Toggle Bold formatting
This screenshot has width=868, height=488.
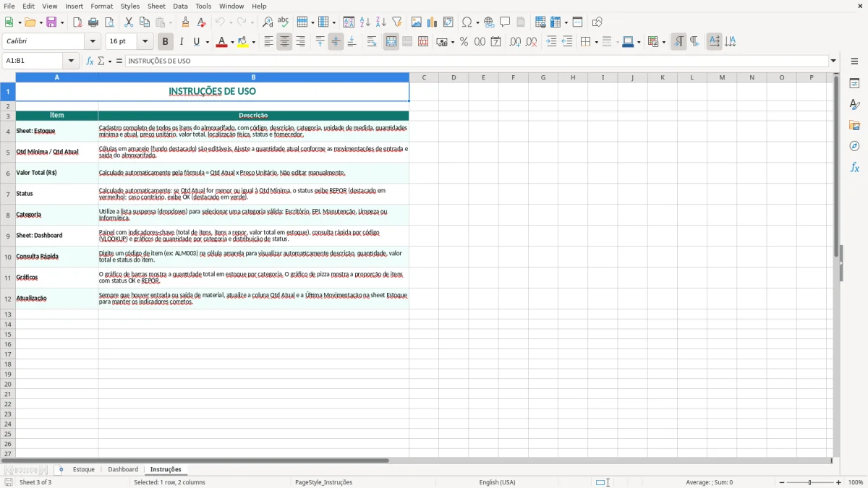[x=166, y=42]
